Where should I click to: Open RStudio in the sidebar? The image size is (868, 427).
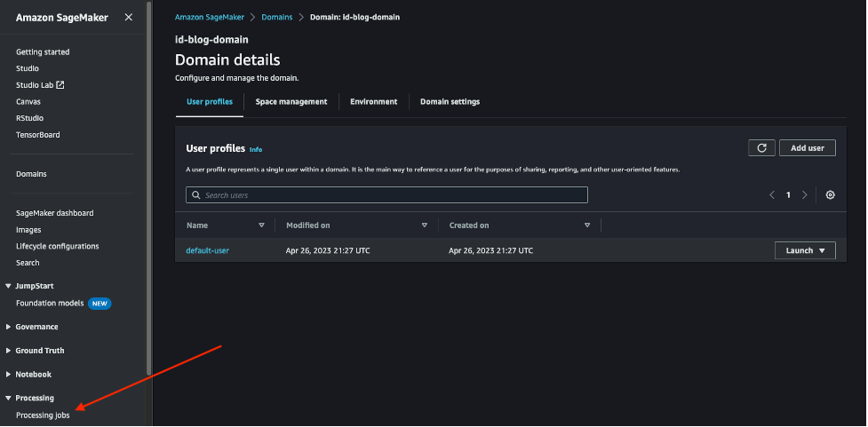[30, 118]
